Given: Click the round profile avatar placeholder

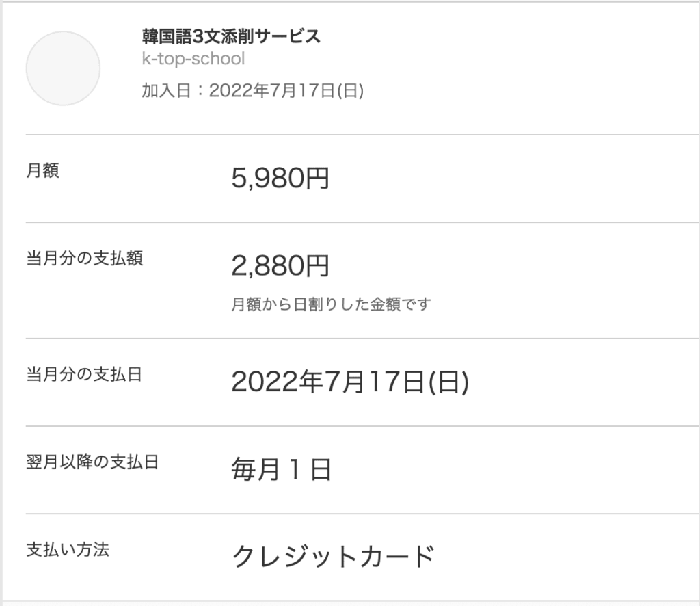Looking at the screenshot, I should [x=63, y=68].
